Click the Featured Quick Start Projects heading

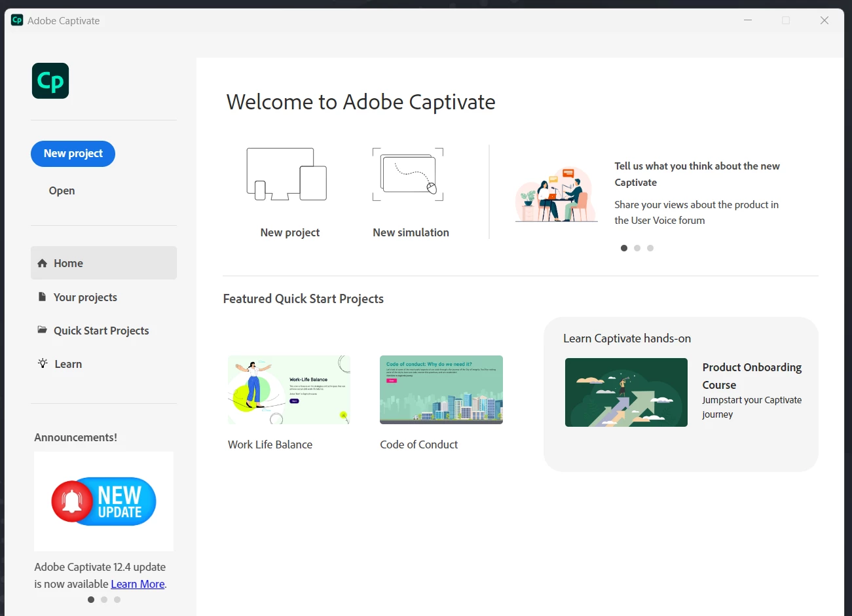[x=303, y=299]
